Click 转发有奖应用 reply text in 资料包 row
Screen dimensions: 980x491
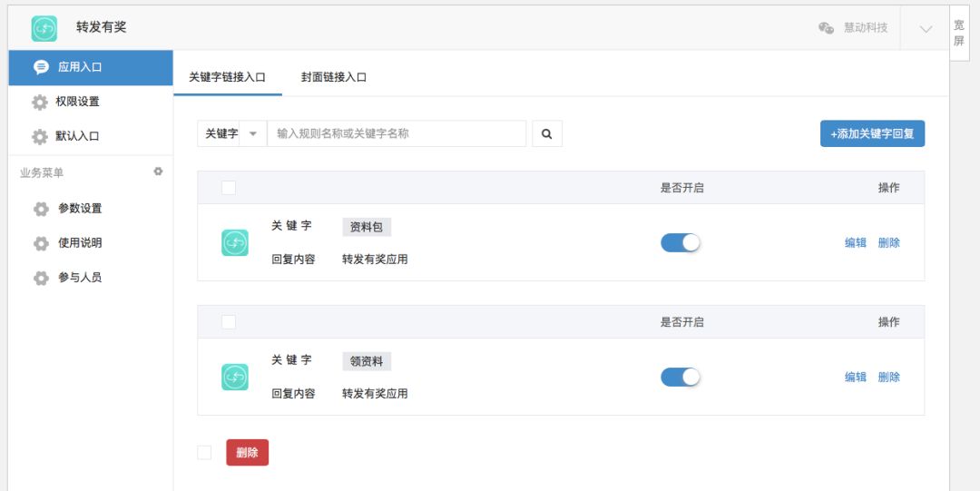click(x=375, y=259)
